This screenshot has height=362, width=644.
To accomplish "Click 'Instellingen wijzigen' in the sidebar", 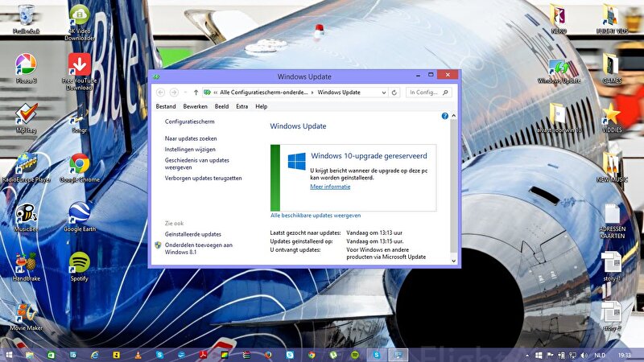I will click(190, 150).
